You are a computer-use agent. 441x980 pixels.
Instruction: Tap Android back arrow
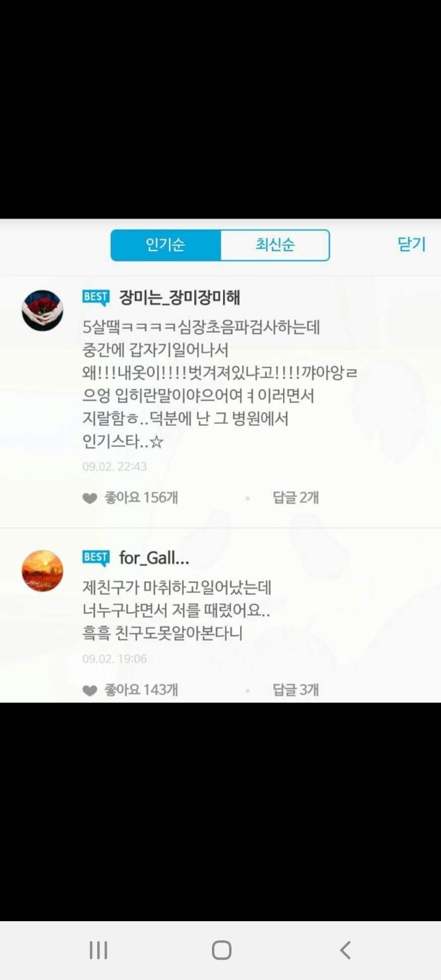[345, 950]
